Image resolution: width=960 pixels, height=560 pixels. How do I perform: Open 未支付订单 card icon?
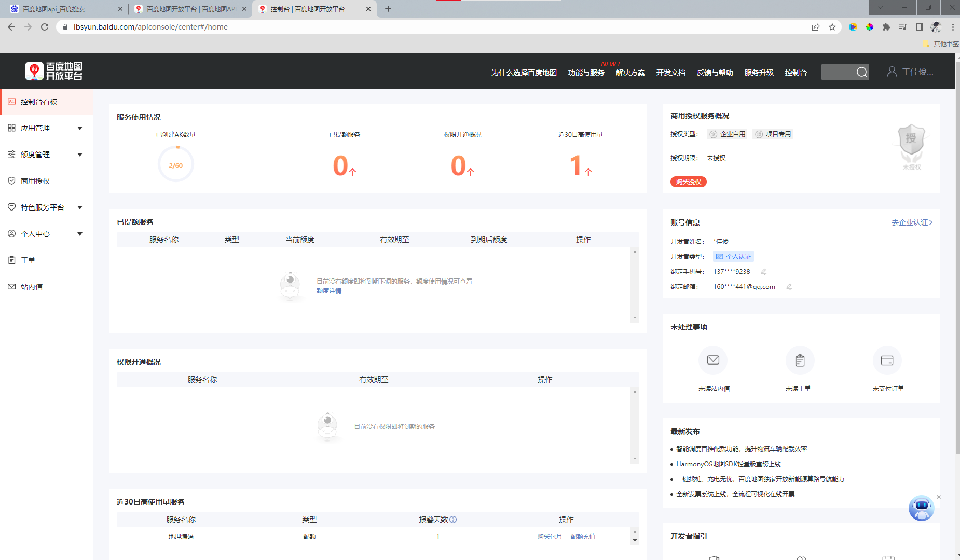(x=887, y=360)
